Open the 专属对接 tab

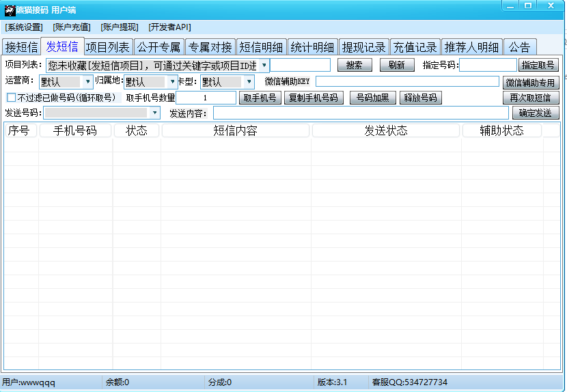tap(210, 47)
